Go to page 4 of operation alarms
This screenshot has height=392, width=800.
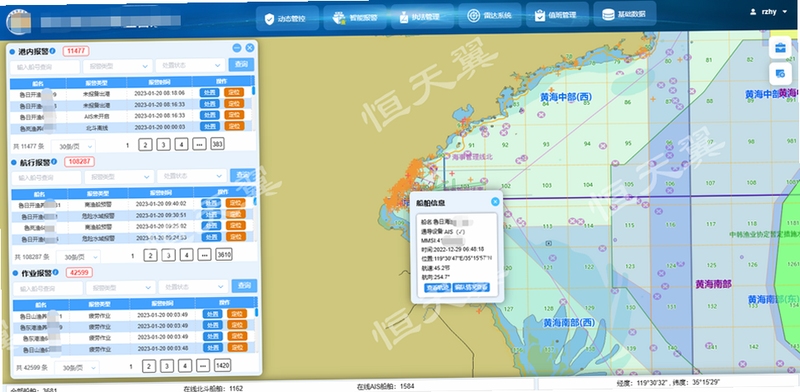point(185,365)
